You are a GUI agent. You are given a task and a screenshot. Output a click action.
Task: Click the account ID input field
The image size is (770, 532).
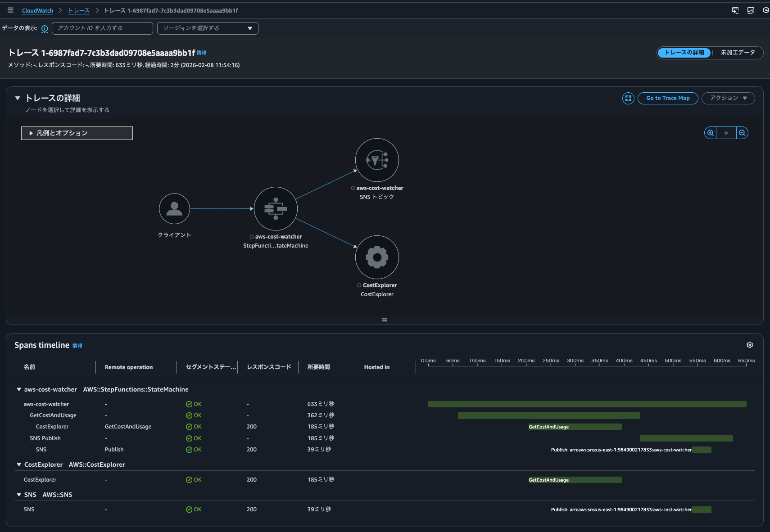pyautogui.click(x=102, y=28)
